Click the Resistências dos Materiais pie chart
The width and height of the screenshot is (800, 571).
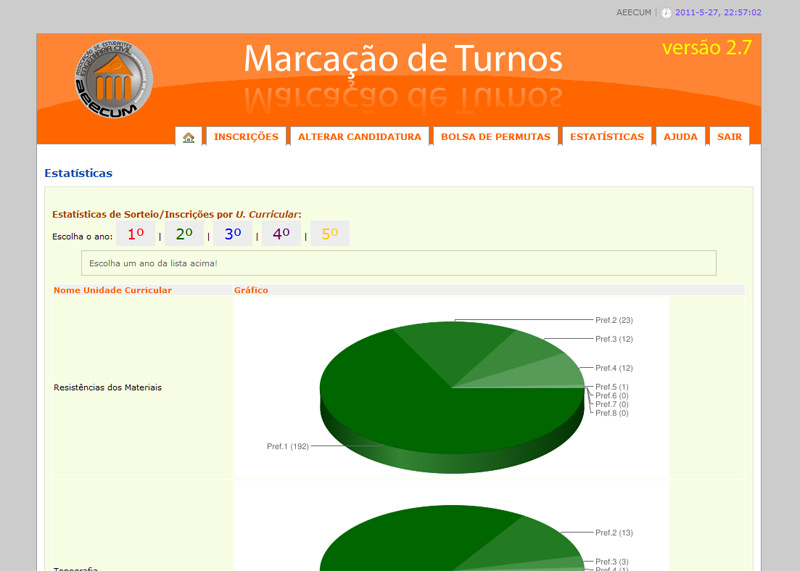coord(452,397)
